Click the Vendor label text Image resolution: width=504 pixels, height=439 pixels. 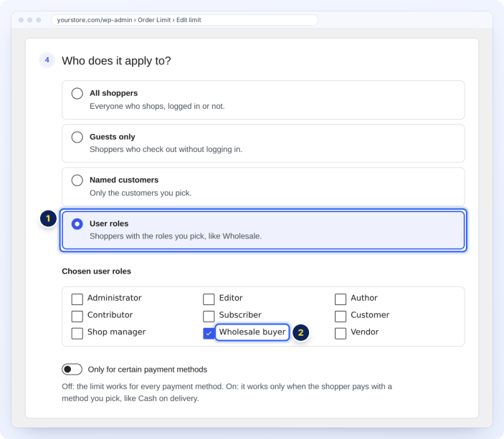[364, 332]
